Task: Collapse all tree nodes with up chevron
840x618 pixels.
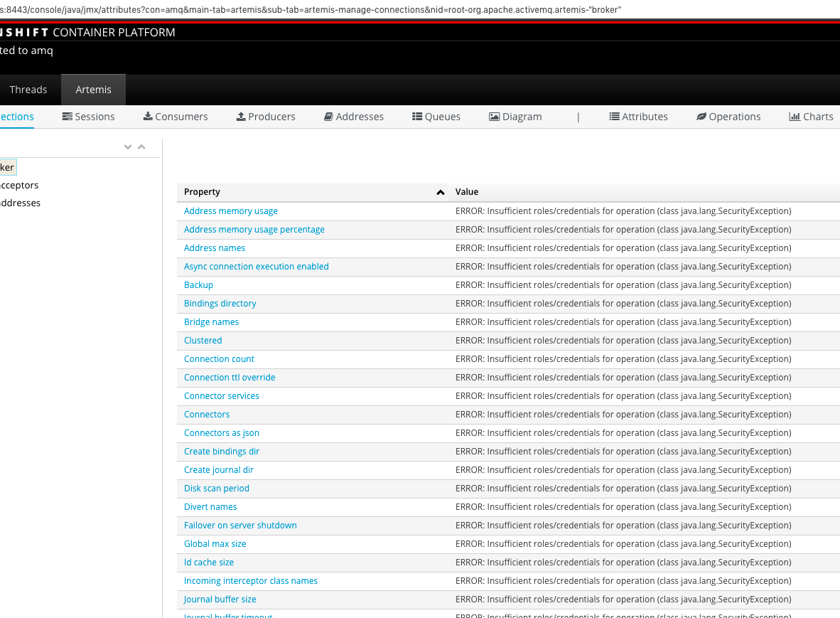Action: tap(141, 147)
